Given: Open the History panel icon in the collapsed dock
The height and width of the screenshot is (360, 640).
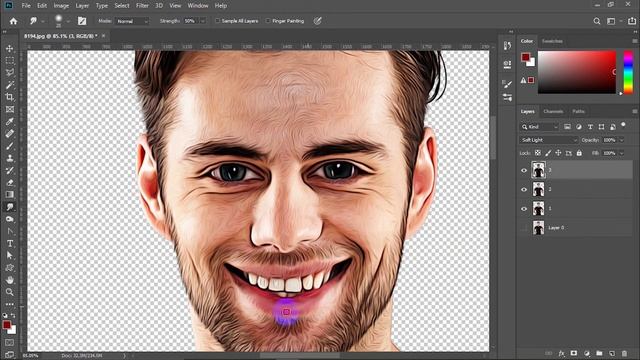Looking at the screenshot, I should pyautogui.click(x=507, y=45).
